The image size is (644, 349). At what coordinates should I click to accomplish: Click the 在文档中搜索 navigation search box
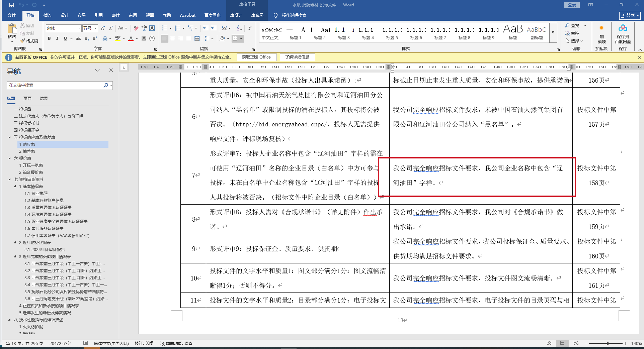pyautogui.click(x=55, y=85)
